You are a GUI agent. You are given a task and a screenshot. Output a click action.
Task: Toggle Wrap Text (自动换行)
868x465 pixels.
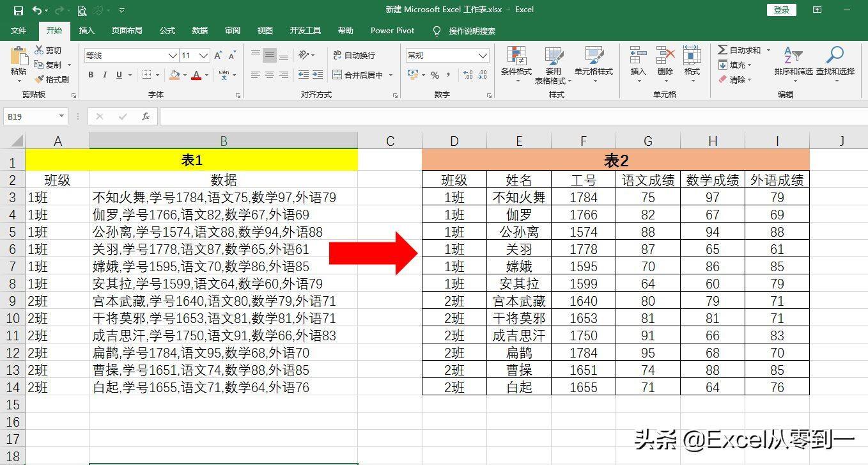[354, 56]
